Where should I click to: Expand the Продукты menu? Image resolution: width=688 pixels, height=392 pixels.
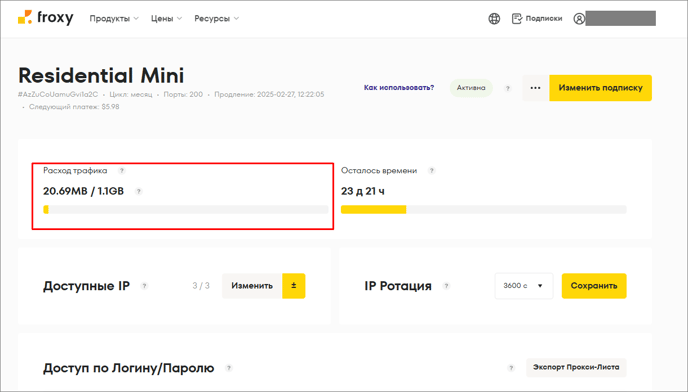(x=114, y=18)
